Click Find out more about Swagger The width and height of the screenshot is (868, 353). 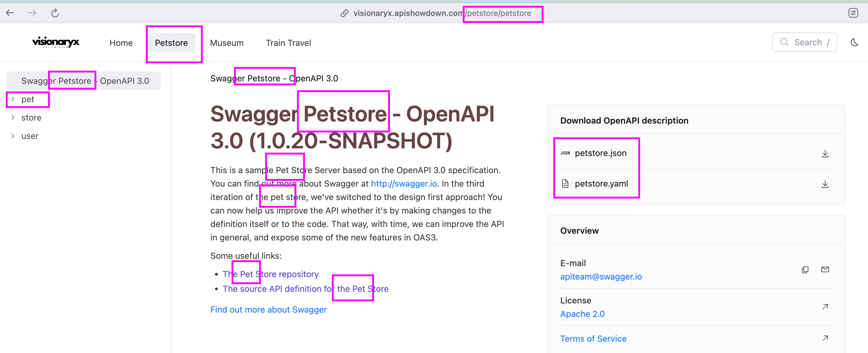(x=268, y=310)
